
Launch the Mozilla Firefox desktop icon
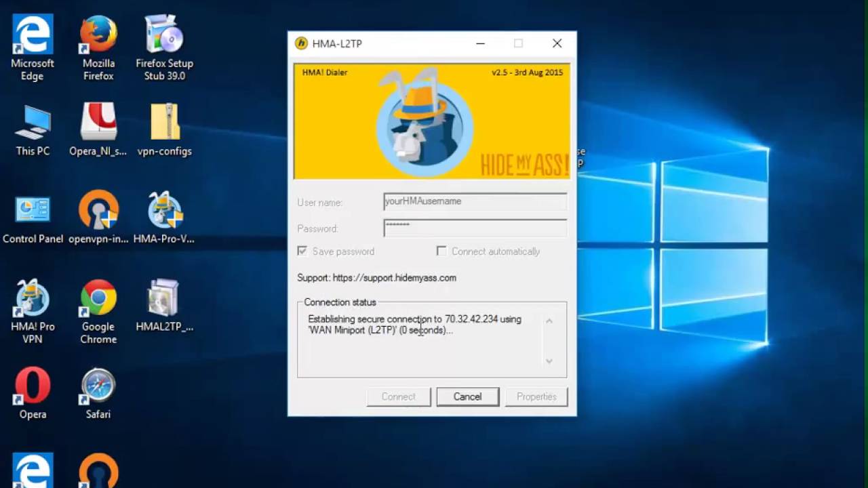point(98,47)
